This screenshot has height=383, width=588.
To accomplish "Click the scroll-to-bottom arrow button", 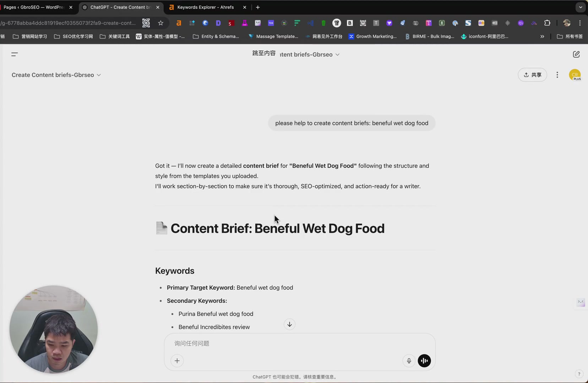I will pyautogui.click(x=289, y=324).
